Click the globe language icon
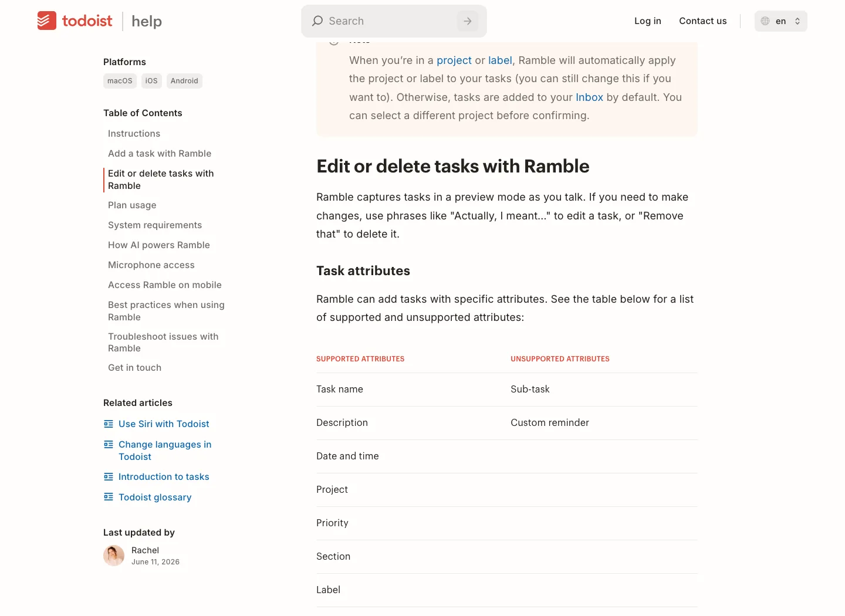The height and width of the screenshot is (616, 845). click(765, 21)
